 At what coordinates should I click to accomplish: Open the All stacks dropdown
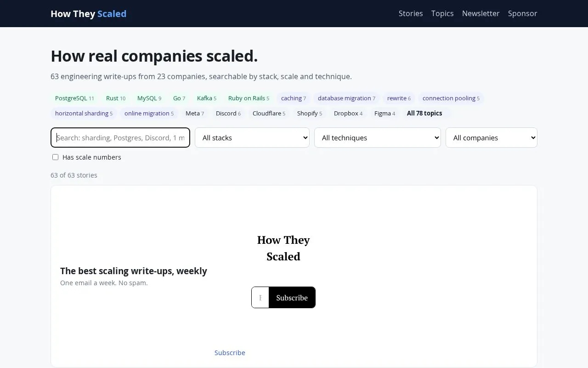click(252, 138)
